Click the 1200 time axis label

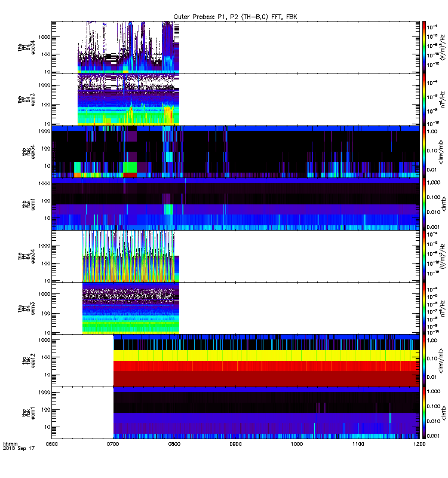click(419, 444)
